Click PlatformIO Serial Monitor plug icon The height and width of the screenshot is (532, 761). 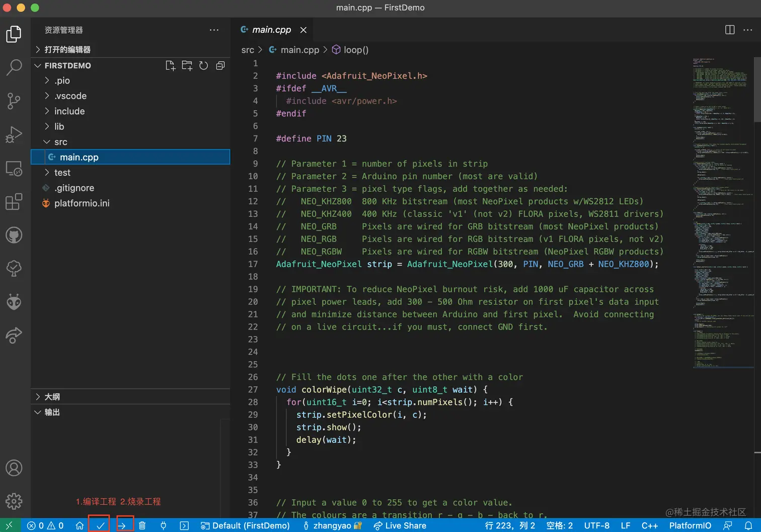(163, 525)
